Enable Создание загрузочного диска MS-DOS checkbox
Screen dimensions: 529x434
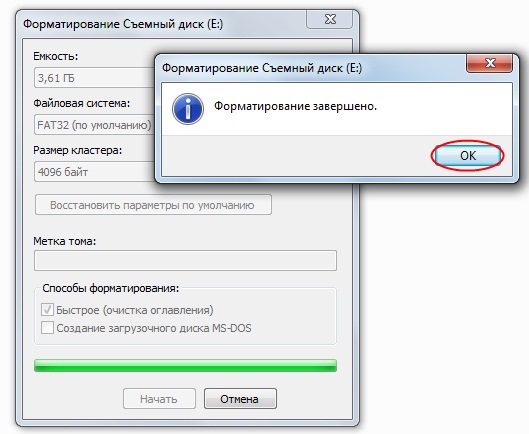(x=47, y=328)
